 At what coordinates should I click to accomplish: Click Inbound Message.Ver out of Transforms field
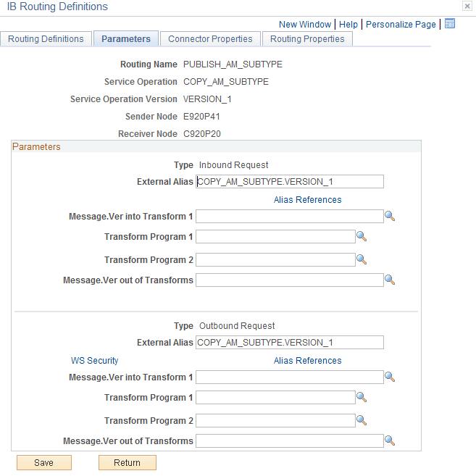pos(290,280)
